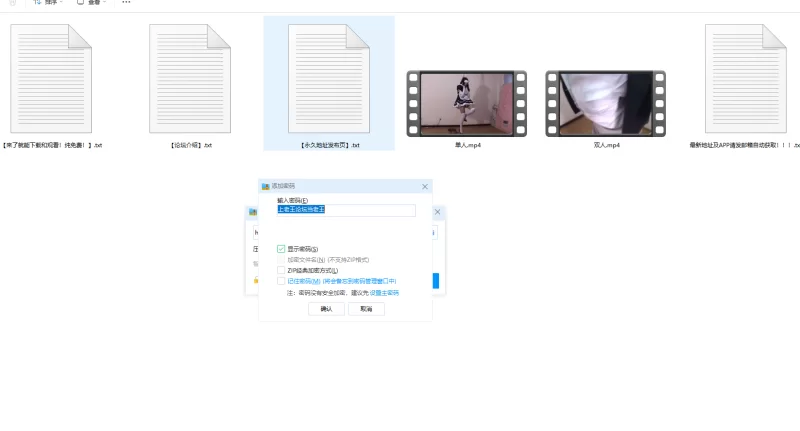Viewport: 800px width, 431px height.
Task: Click the 输入密码 password input field
Action: 346,210
